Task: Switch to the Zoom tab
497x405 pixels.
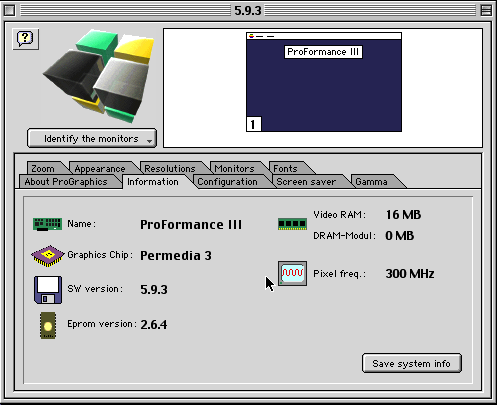Action: 43,168
